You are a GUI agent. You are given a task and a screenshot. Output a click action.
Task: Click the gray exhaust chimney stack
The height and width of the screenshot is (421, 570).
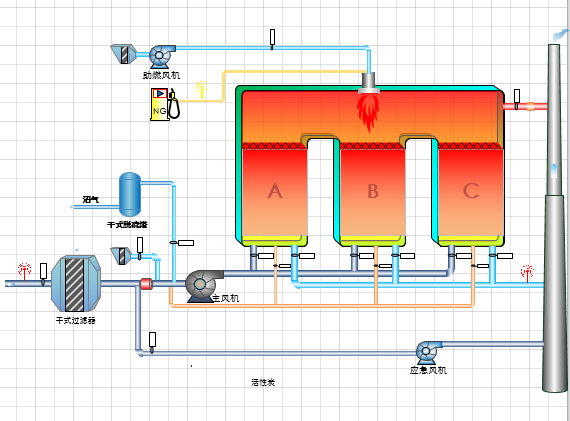[554, 218]
